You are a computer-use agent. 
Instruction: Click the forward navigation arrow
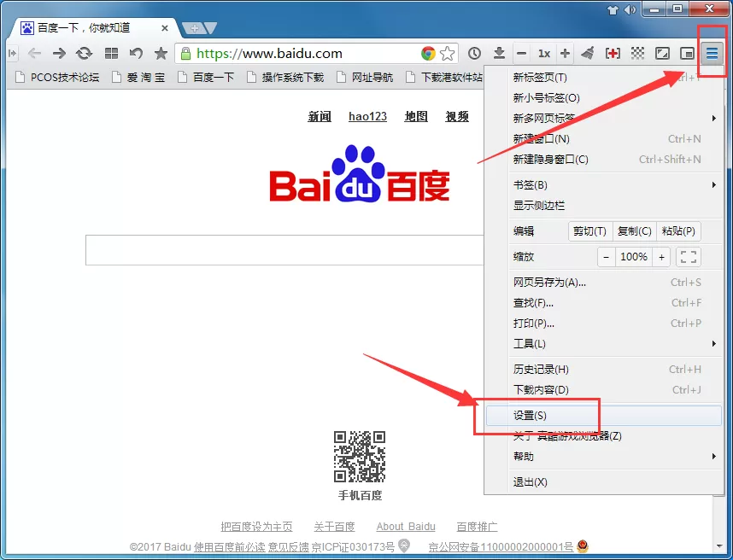click(59, 54)
